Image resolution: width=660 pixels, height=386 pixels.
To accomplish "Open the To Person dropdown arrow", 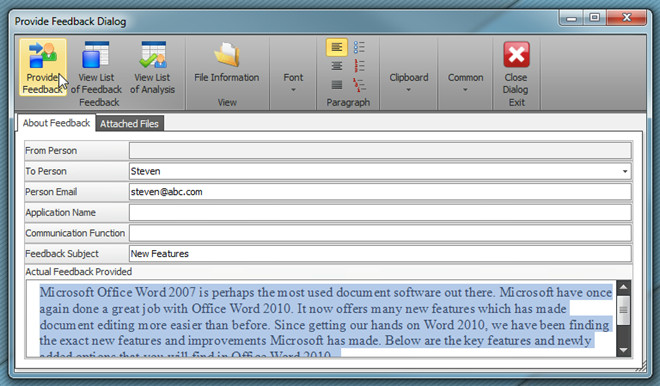I will click(625, 171).
